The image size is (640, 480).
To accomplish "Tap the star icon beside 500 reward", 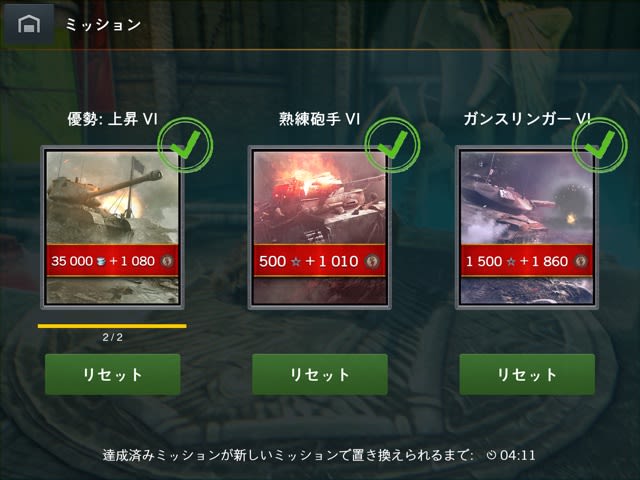I will pyautogui.click(x=296, y=262).
